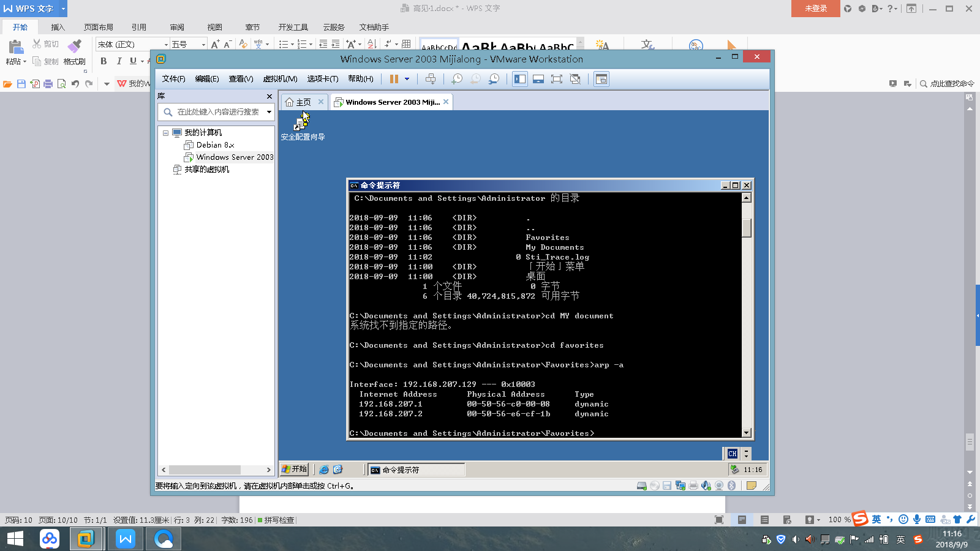This screenshot has width=980, height=551.
Task: Switch to WPS 页面布局 ribbon tab
Action: (99, 27)
